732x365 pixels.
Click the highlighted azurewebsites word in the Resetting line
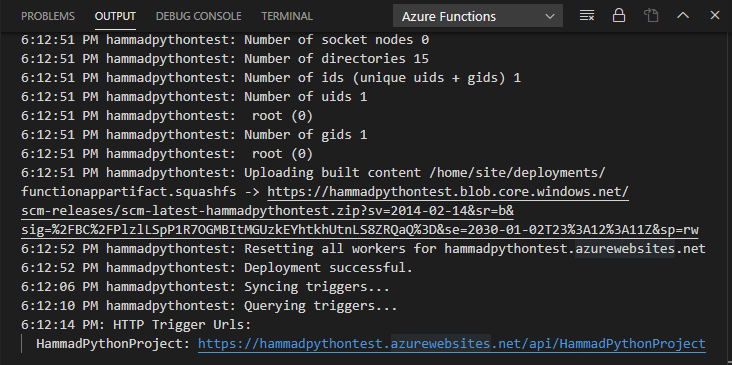[x=625, y=249]
